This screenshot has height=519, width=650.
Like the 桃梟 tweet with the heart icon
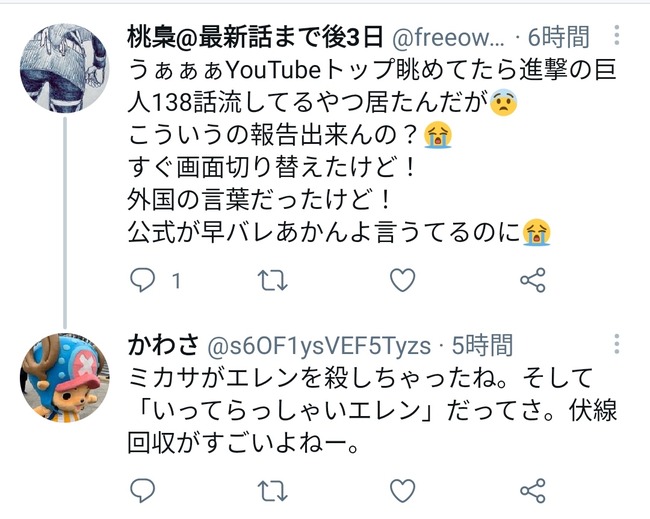pos(403,280)
